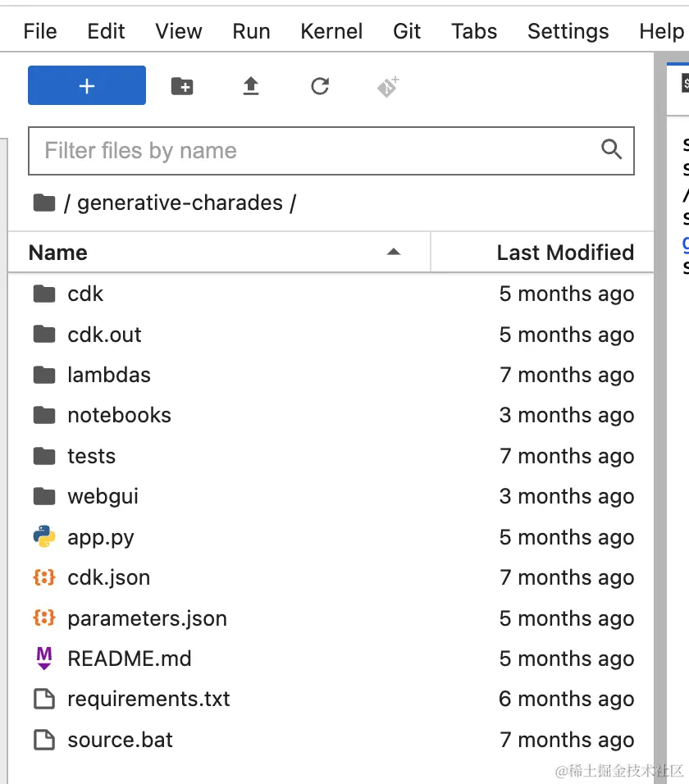
Task: Select the webgui folder
Action: 331,496
